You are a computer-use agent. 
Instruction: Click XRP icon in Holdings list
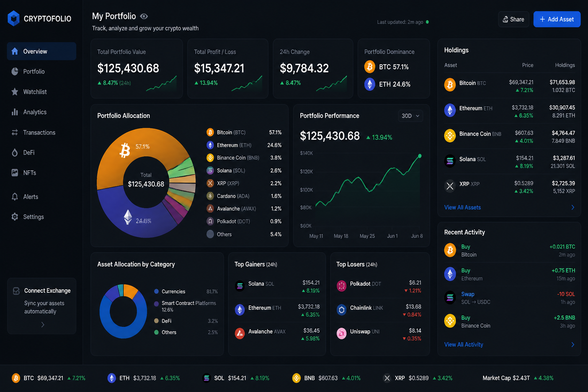450,186
